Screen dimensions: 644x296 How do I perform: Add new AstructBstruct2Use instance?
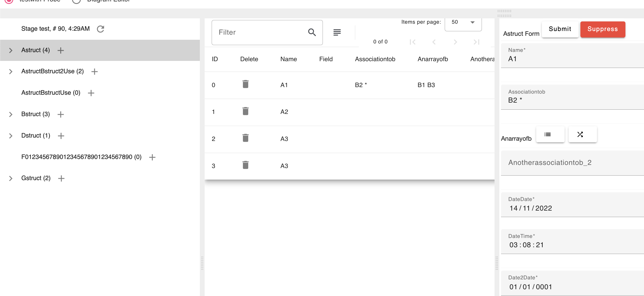[x=95, y=71]
